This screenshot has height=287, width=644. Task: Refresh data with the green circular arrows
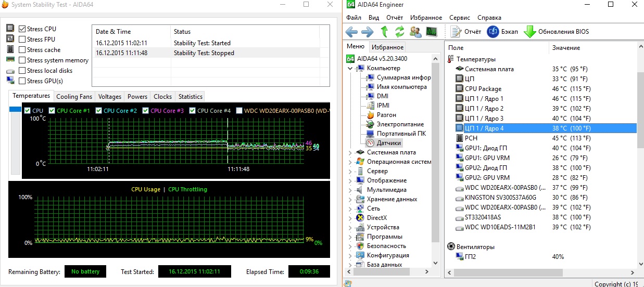[400, 32]
